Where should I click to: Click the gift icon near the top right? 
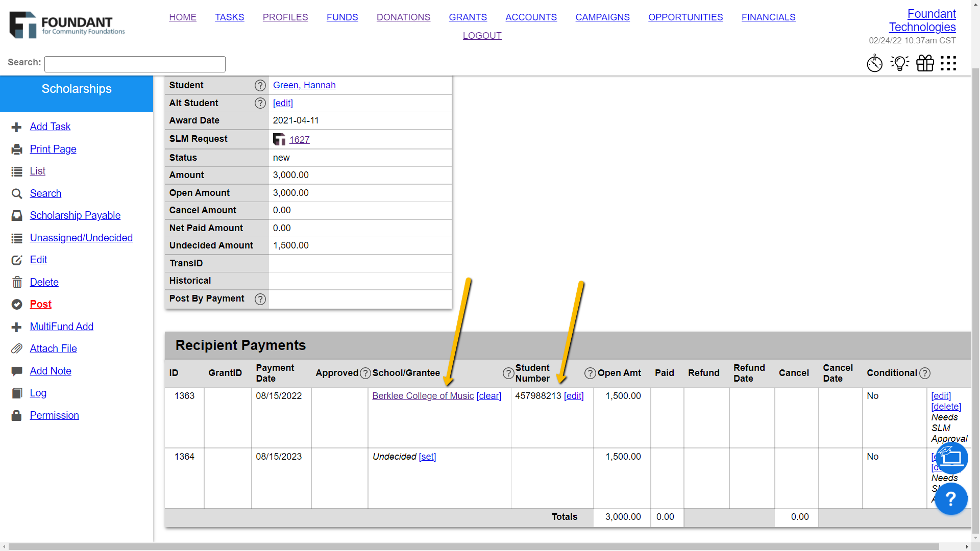pos(924,63)
